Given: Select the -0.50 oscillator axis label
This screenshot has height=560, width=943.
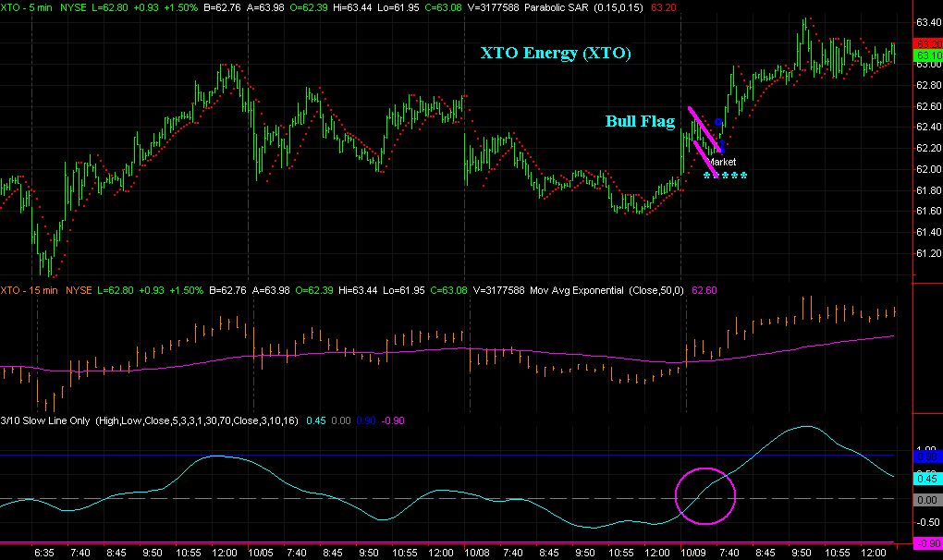Looking at the screenshot, I should 928,521.
